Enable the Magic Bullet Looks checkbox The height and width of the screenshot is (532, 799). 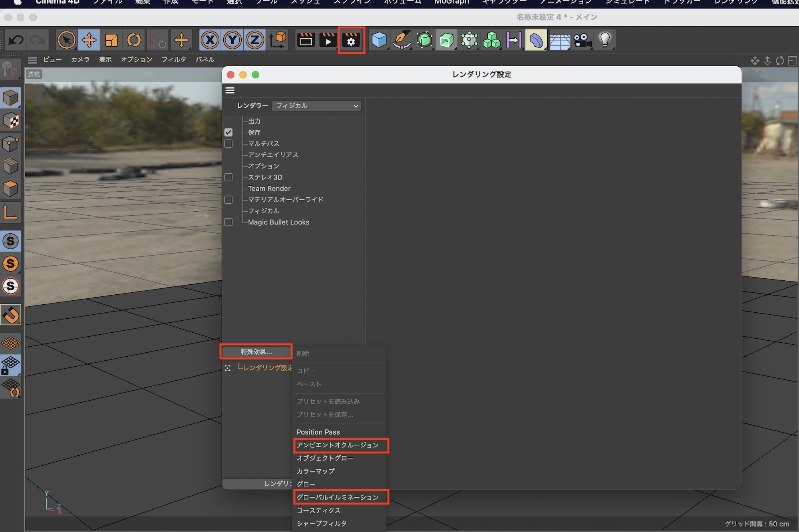click(229, 222)
